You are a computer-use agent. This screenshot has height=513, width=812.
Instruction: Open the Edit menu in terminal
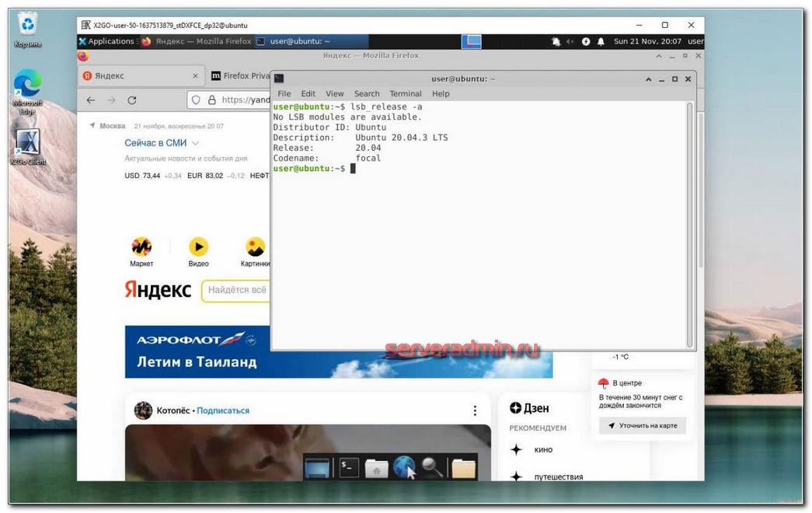[x=308, y=93]
